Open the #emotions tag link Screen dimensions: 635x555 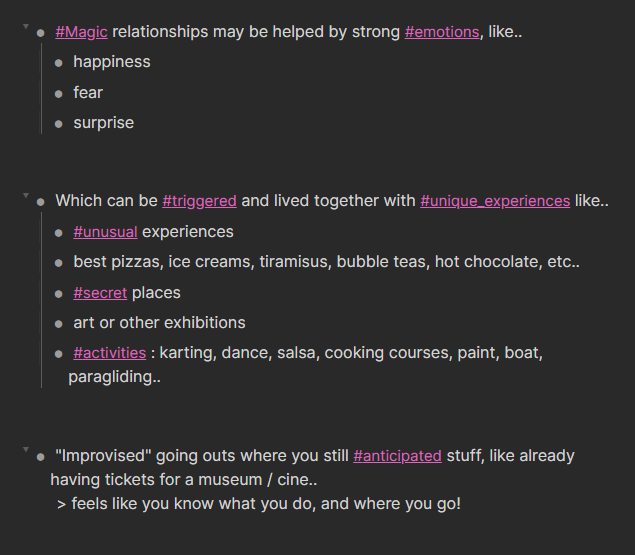442,32
